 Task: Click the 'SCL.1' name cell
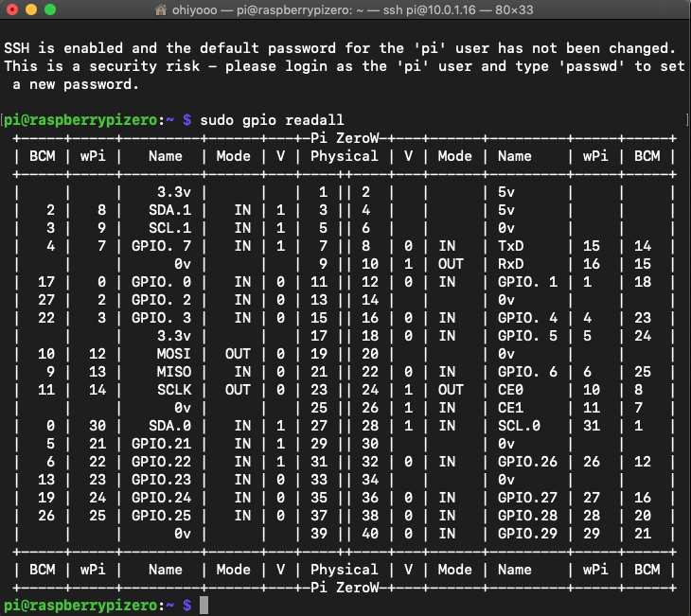click(170, 228)
